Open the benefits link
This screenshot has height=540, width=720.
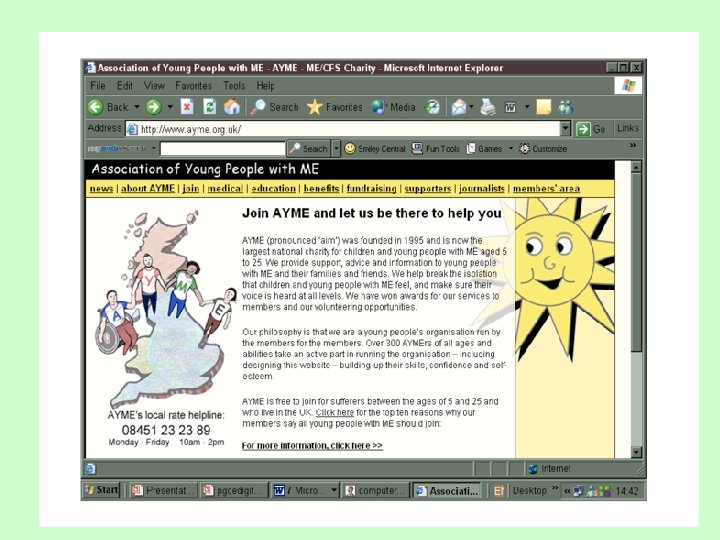pos(321,188)
